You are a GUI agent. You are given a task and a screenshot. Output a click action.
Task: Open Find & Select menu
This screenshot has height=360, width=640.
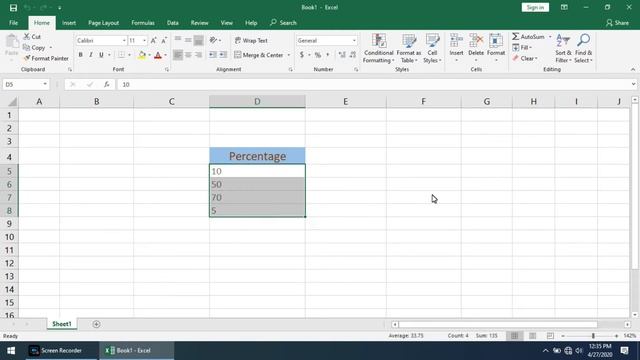click(x=583, y=48)
